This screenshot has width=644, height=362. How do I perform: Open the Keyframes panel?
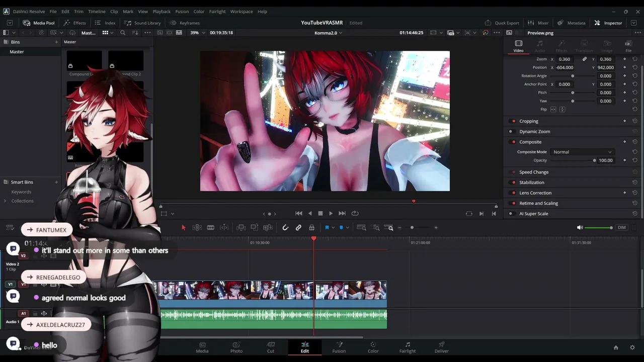(x=185, y=23)
